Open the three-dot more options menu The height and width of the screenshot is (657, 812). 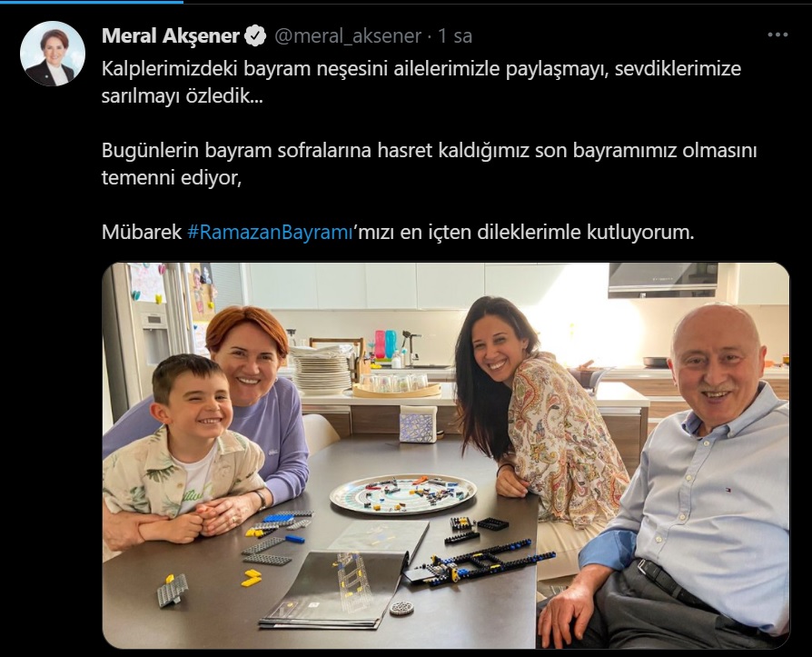coord(777,35)
